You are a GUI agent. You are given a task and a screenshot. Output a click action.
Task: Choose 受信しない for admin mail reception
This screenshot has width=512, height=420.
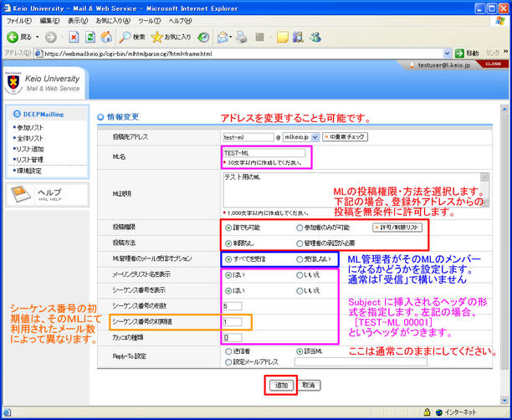point(300,259)
